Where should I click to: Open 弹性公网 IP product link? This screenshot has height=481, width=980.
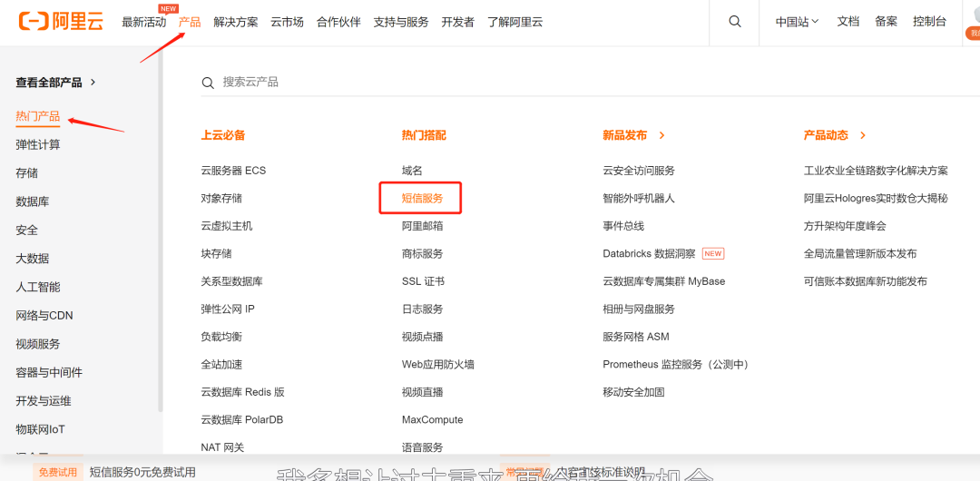click(x=228, y=309)
